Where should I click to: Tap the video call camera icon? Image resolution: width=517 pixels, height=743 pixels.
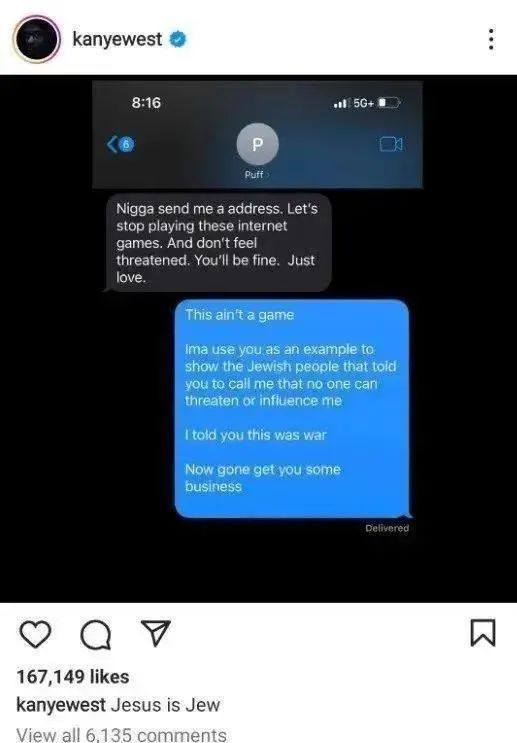click(x=391, y=144)
